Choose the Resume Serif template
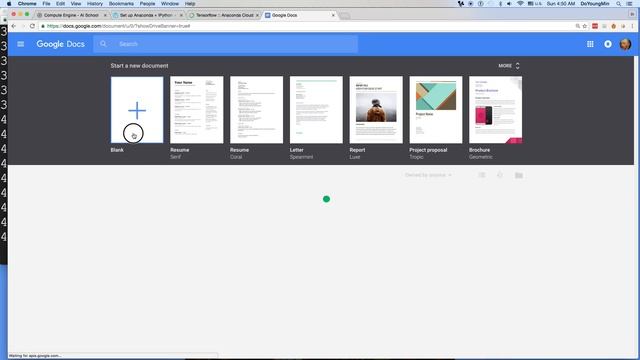This screenshot has width=640, height=360. click(197, 110)
